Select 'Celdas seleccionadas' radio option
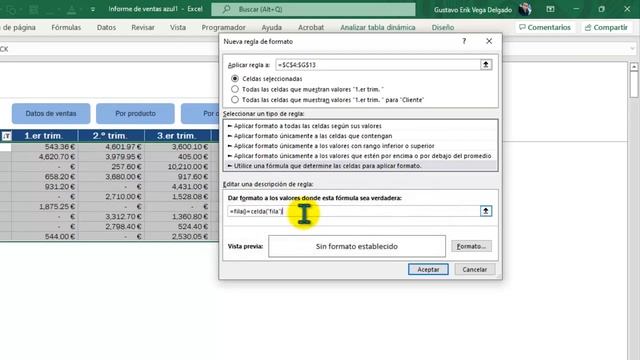640x360 pixels. [235, 78]
